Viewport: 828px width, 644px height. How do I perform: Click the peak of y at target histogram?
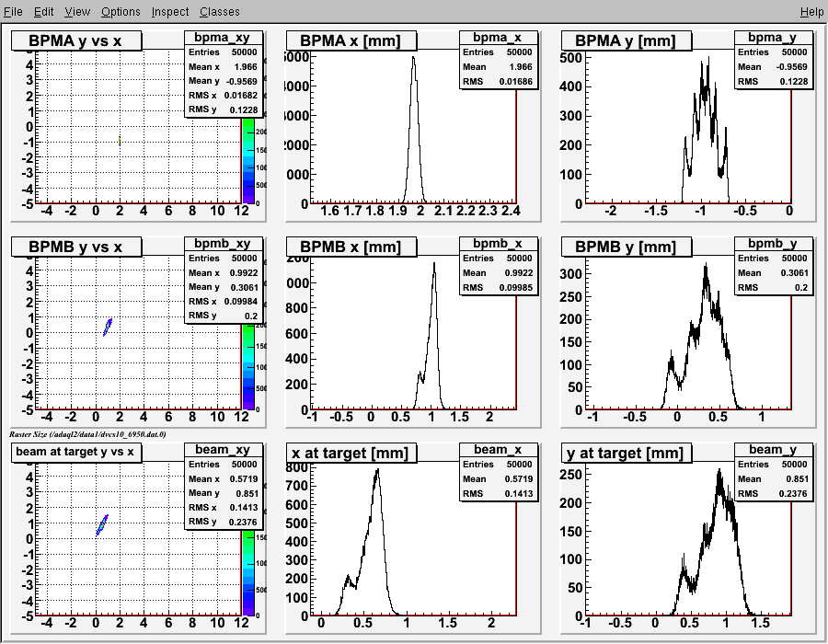click(719, 471)
